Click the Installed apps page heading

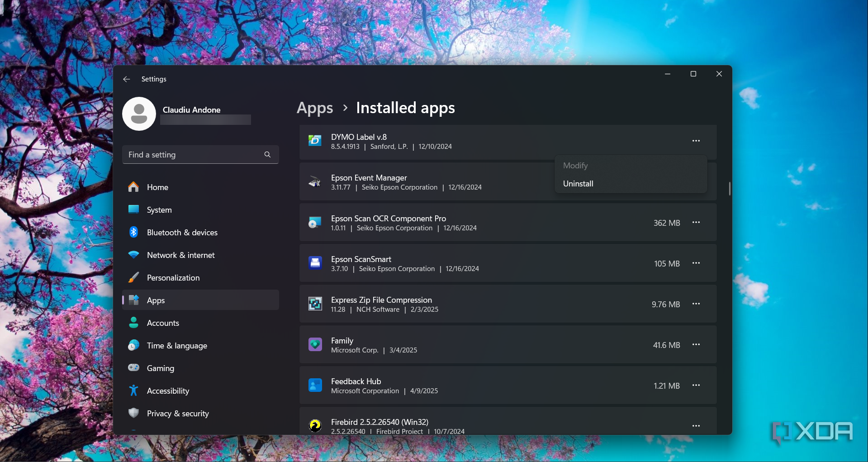(405, 108)
